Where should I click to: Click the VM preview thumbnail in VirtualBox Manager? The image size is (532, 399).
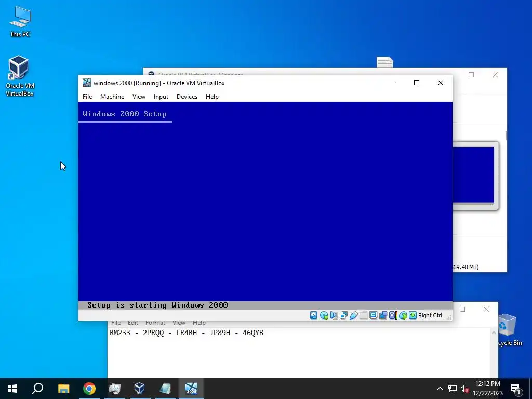point(474,175)
